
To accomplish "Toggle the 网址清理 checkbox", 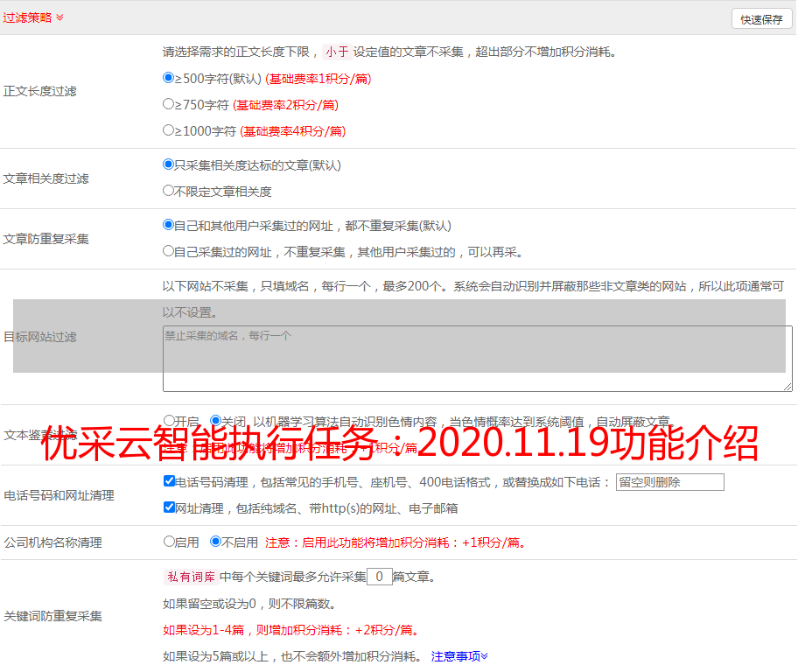I will click(170, 507).
